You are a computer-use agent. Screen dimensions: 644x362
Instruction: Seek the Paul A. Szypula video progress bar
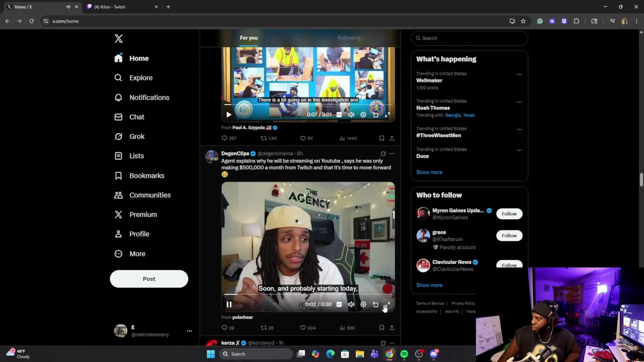click(308, 105)
